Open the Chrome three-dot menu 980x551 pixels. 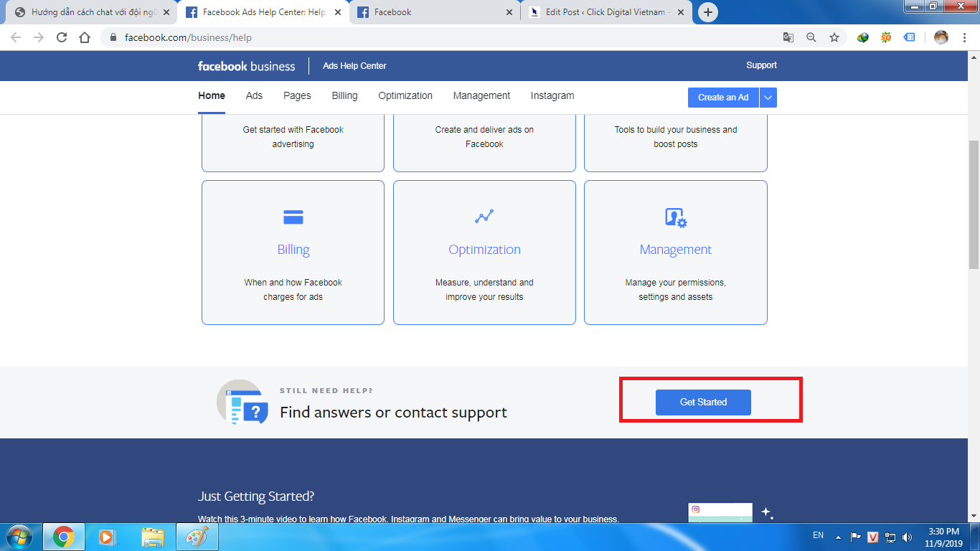click(963, 37)
